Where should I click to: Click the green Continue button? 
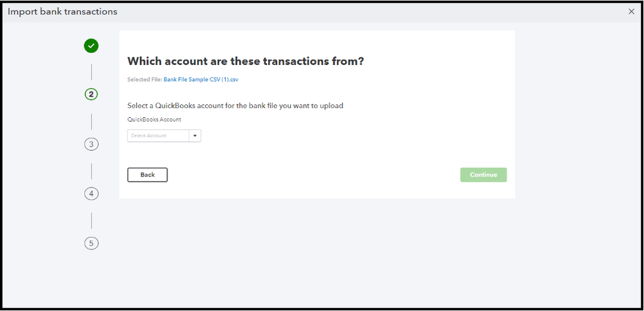coord(483,174)
